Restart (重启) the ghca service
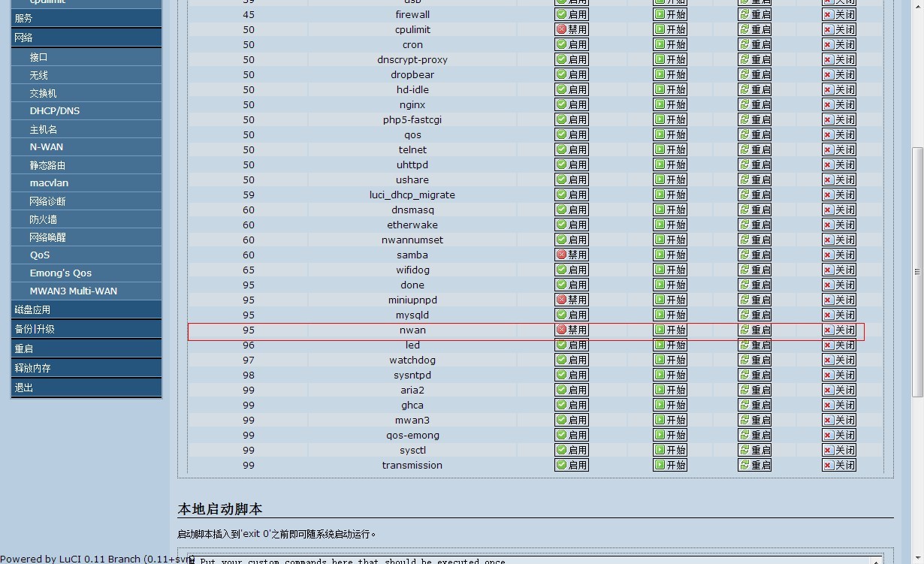 (755, 405)
